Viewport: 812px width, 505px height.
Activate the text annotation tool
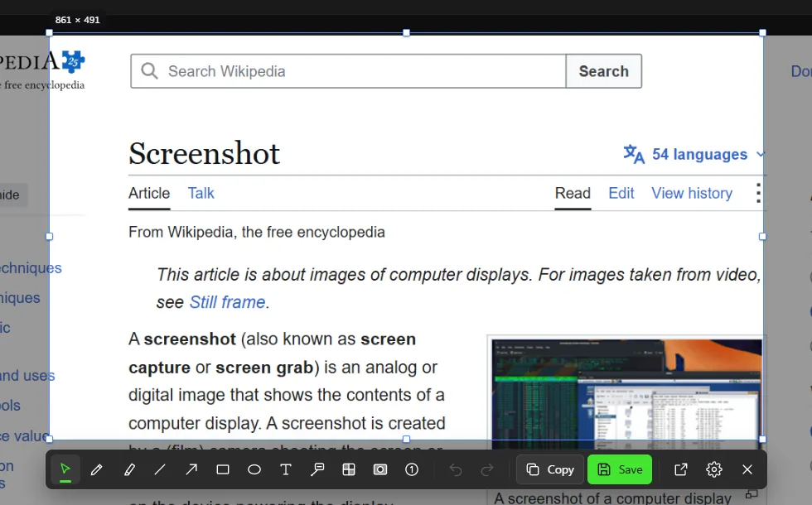coord(285,469)
